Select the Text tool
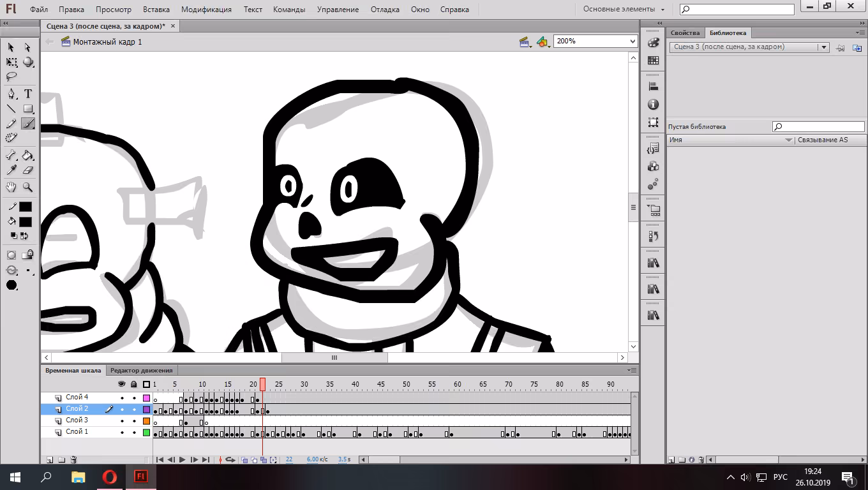Screen dimensions: 868x490 (x=27, y=94)
